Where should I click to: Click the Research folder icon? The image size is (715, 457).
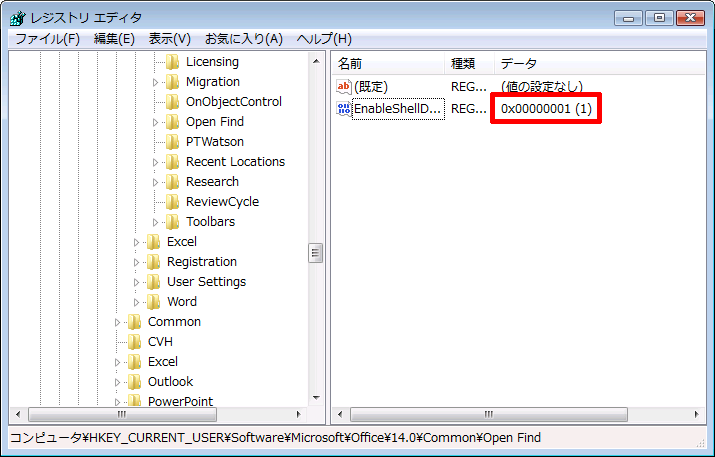(172, 182)
